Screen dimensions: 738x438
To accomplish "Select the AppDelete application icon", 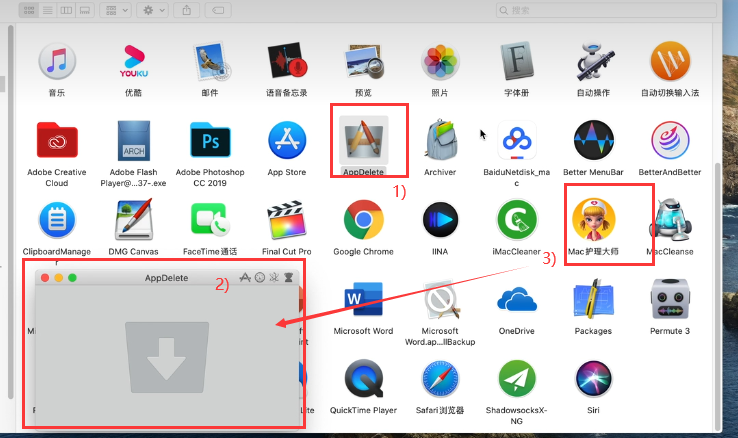I will coord(363,140).
